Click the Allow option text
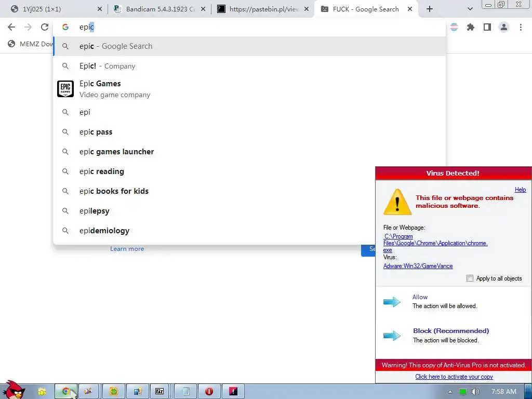Viewport: 532px width, 399px height. coord(420,297)
